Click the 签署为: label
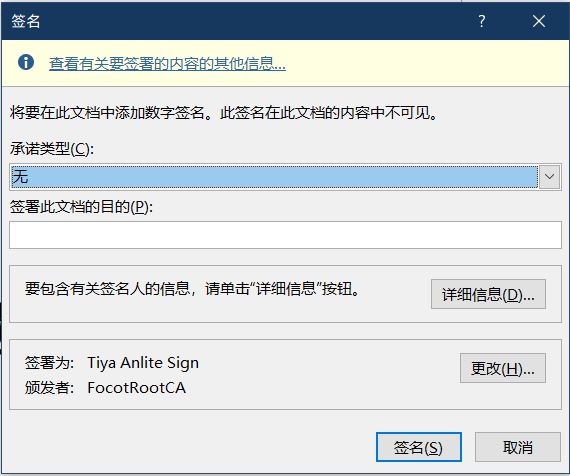Viewport: 570px width, 476px height. tap(49, 363)
